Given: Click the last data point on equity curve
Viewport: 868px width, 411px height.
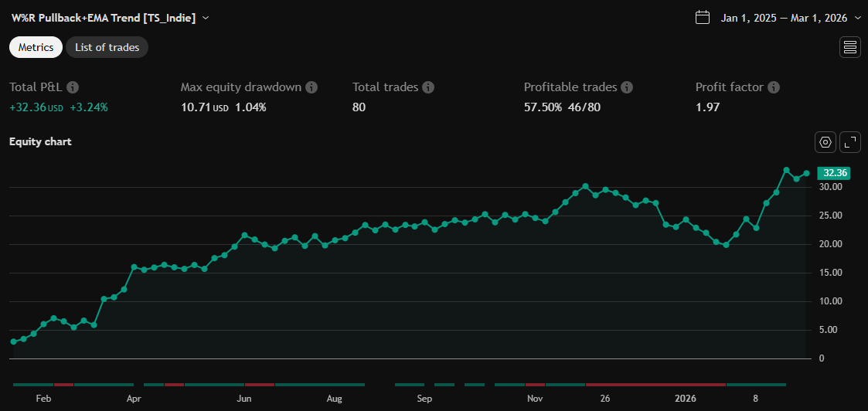Looking at the screenshot, I should tap(806, 173).
